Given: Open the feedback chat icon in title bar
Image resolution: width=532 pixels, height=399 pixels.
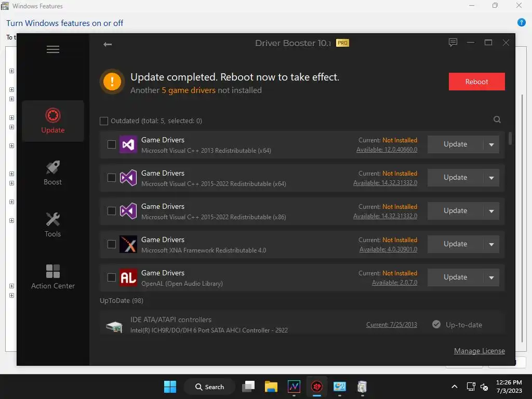Looking at the screenshot, I should [x=453, y=43].
